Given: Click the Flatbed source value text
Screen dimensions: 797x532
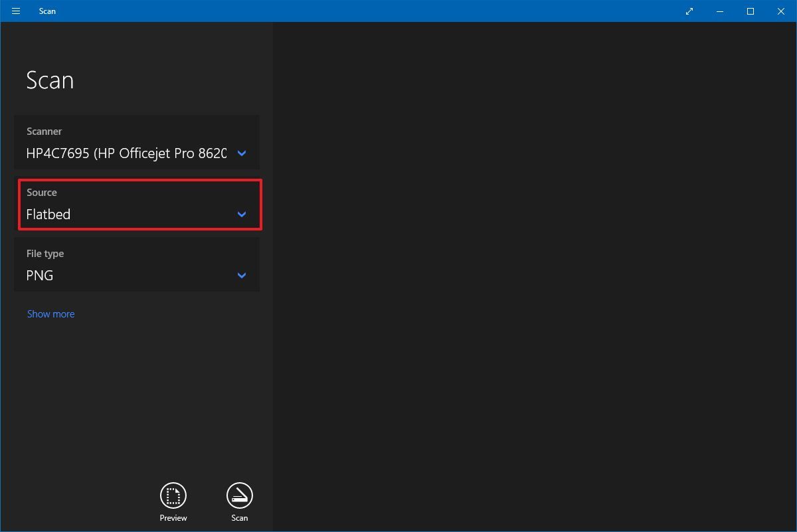Looking at the screenshot, I should tap(48, 214).
